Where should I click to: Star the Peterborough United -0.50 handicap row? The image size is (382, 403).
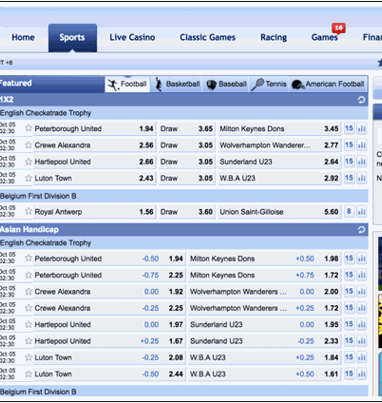coord(29,258)
